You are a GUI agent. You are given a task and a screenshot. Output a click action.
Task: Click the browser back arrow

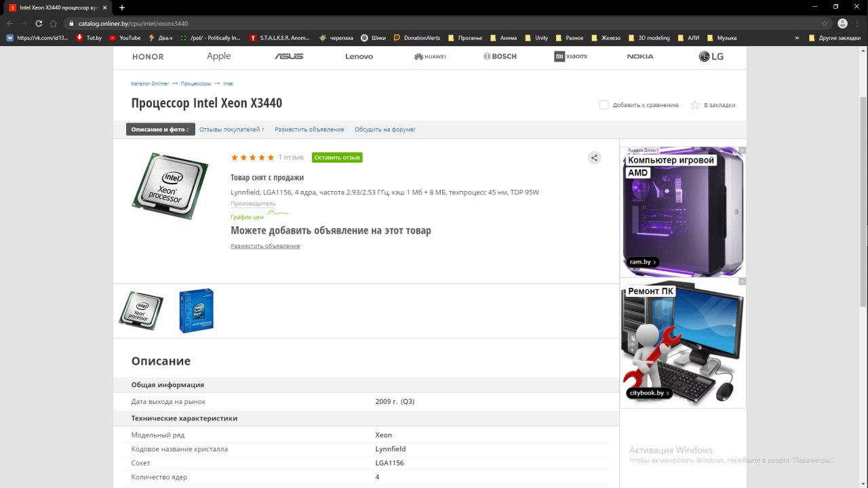click(x=9, y=23)
